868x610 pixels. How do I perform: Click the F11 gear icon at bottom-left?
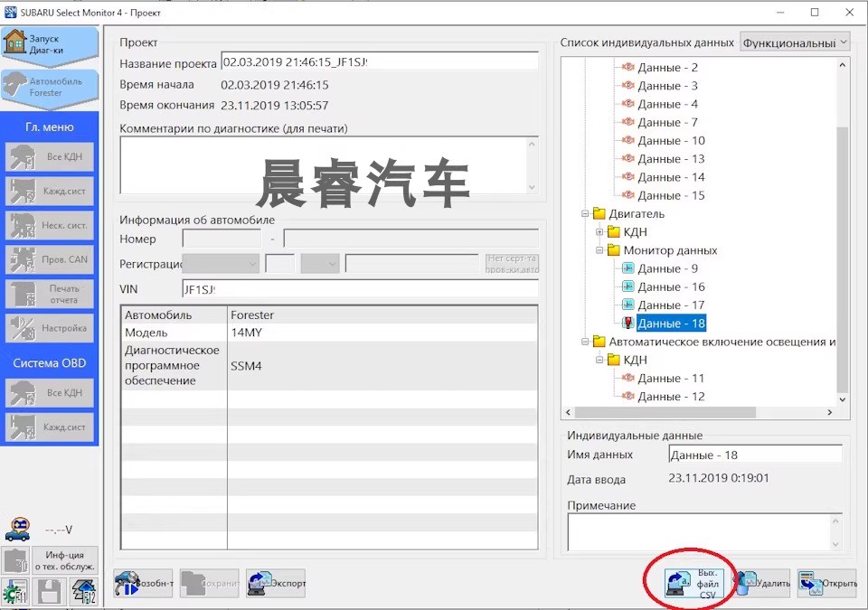coord(15,592)
